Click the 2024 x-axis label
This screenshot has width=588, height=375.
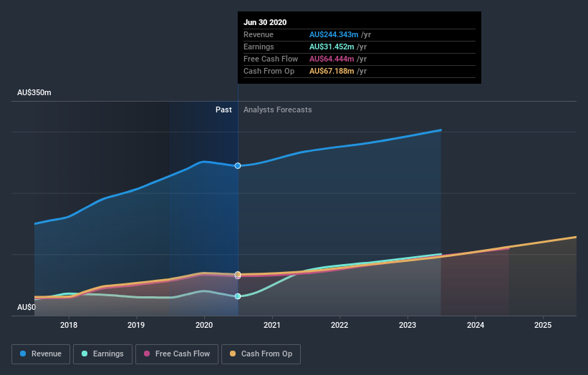pos(476,325)
